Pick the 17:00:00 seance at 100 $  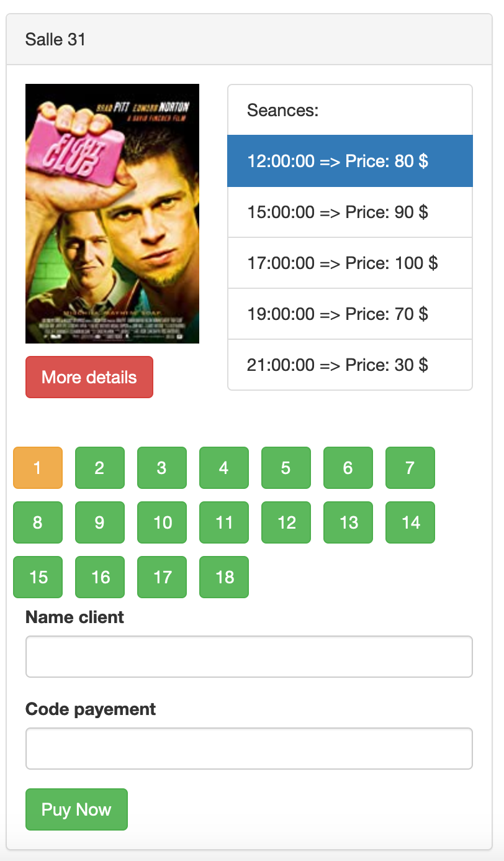pyautogui.click(x=349, y=263)
